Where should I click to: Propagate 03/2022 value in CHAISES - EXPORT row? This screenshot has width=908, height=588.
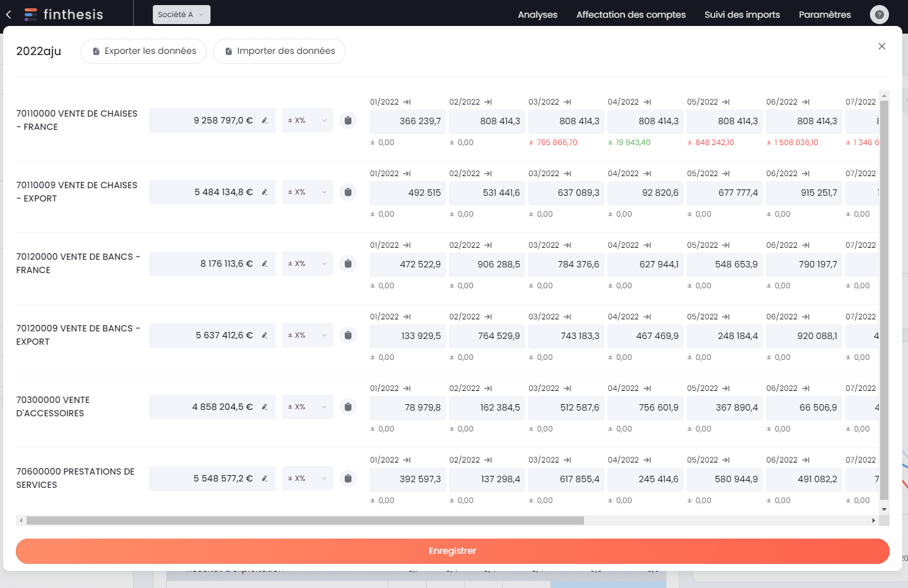[567, 174]
